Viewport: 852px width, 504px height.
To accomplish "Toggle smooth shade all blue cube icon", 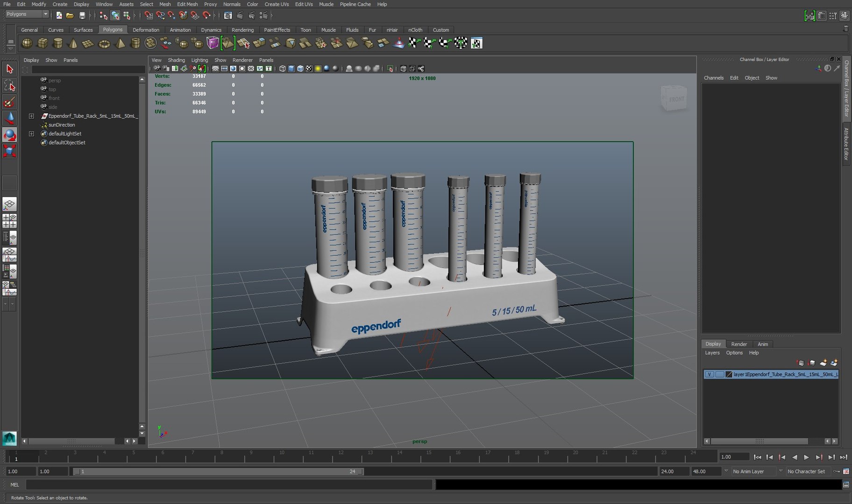I will tap(291, 69).
